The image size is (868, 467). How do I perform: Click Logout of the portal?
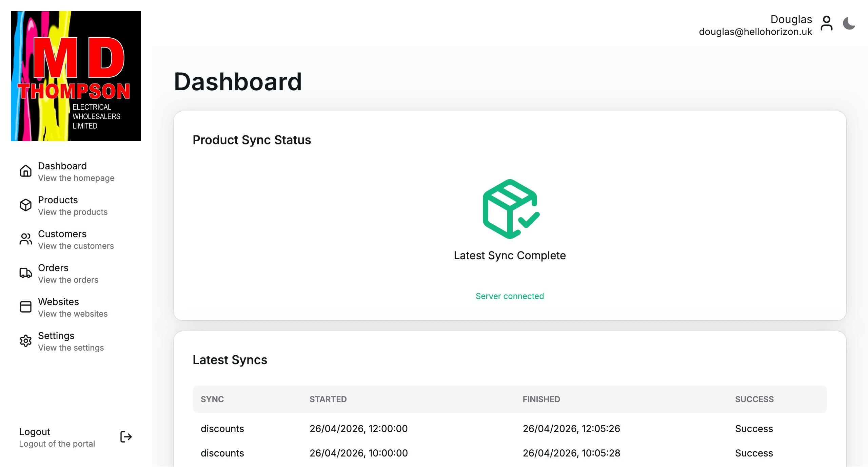57,444
